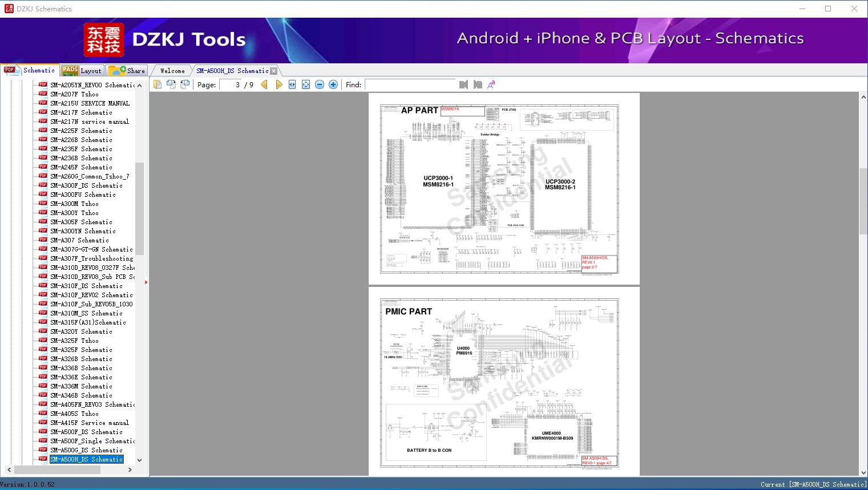868x490 pixels.
Task: Click the document viewer vertical scrollbar thumb
Action: click(863, 201)
